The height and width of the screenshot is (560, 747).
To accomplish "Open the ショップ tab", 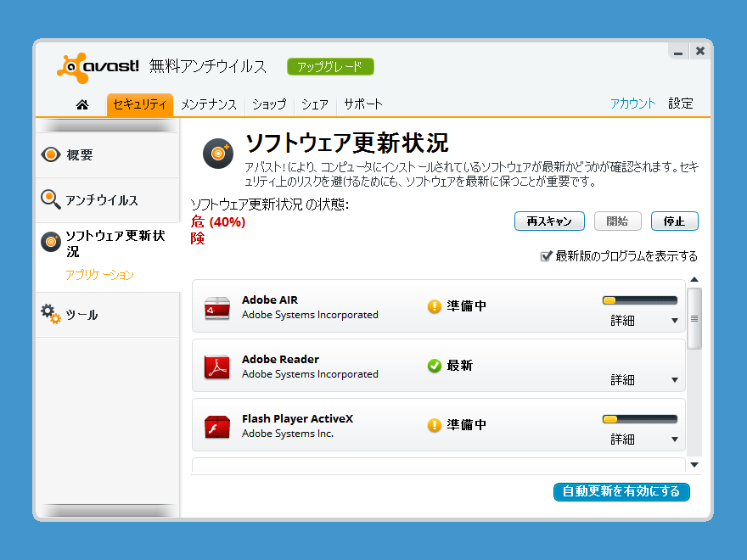I will (269, 104).
